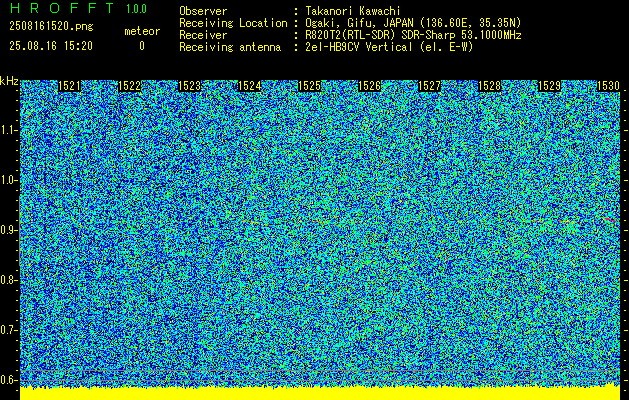629x400 pixels.
Task: Click the 1523 time marker
Action: [x=189, y=86]
